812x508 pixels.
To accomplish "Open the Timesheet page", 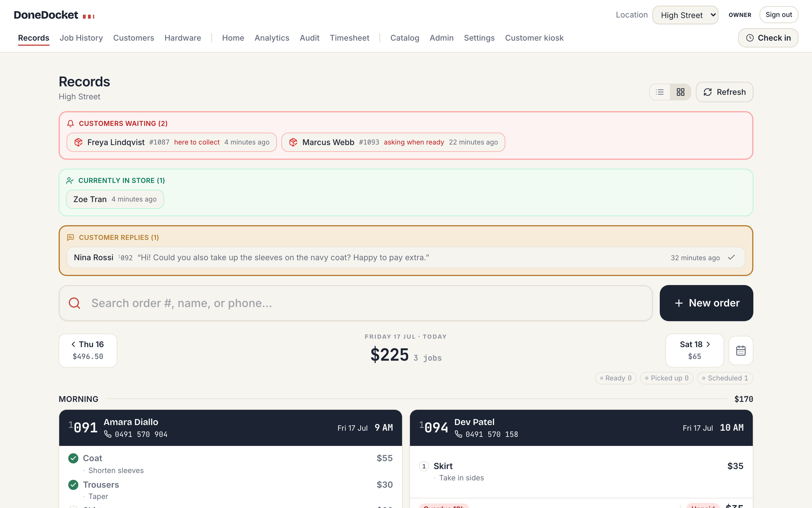I will (x=349, y=38).
